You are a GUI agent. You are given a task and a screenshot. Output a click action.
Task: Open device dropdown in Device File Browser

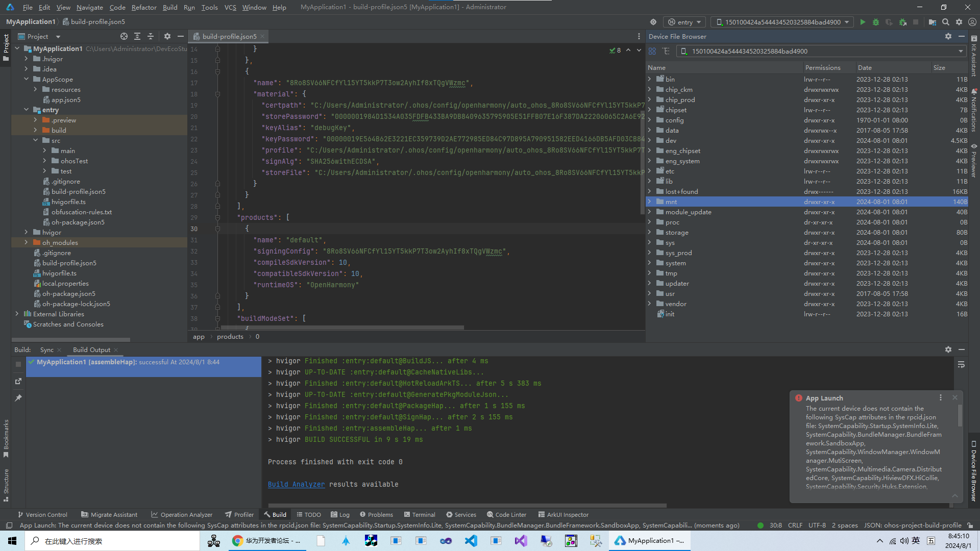click(822, 51)
